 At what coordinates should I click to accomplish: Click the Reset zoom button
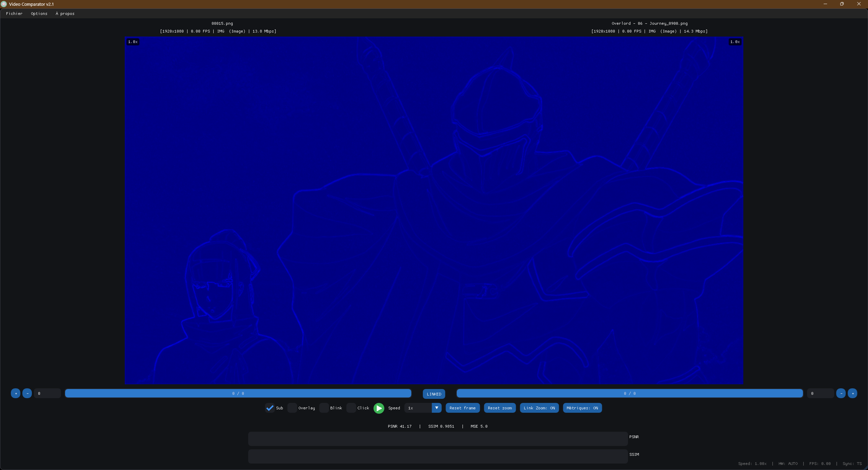500,408
